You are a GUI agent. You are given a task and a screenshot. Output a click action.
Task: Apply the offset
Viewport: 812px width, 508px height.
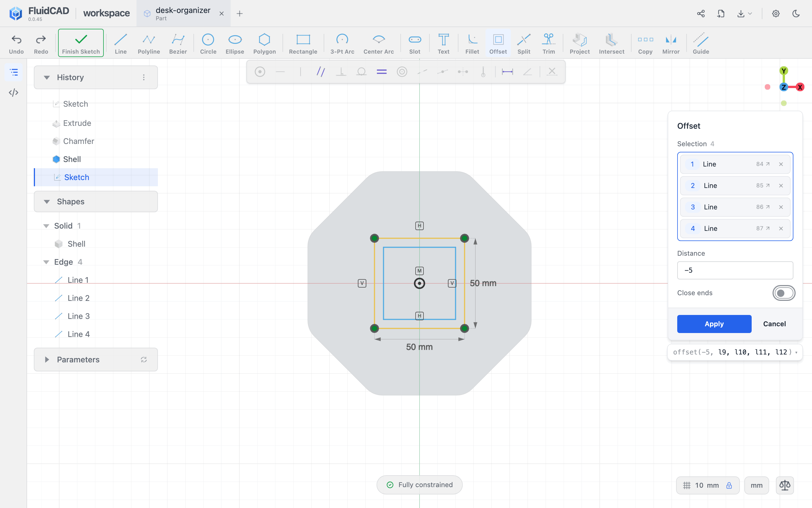pos(714,324)
